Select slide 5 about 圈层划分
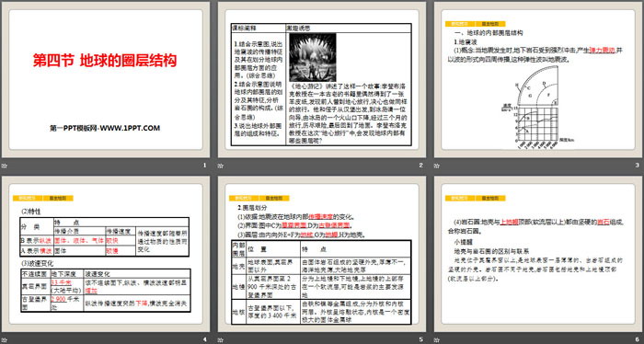The height and width of the screenshot is (344, 644). click(322, 254)
